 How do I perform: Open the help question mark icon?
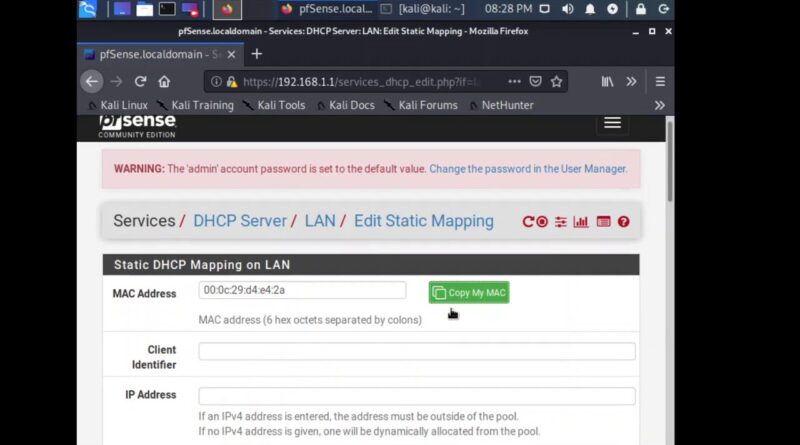pos(623,221)
